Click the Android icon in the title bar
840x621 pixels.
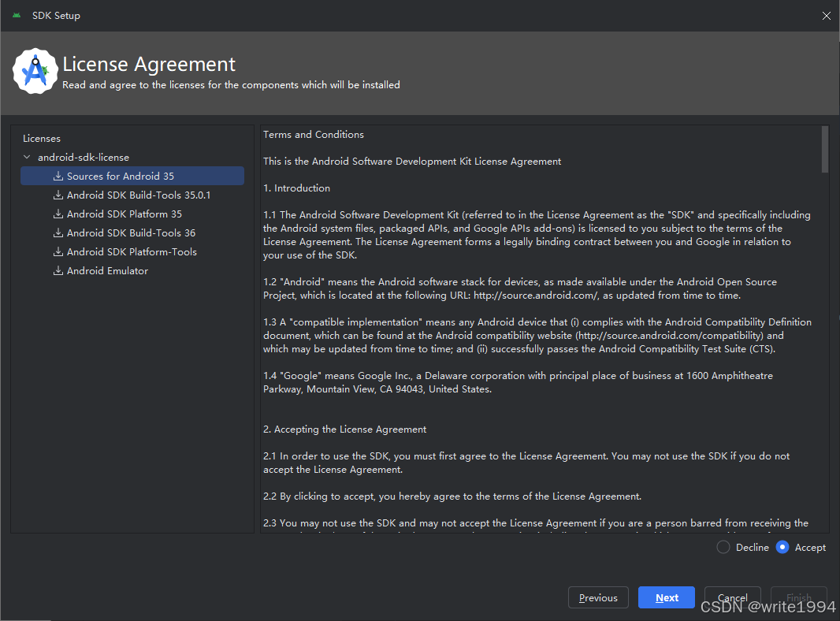pyautogui.click(x=17, y=15)
